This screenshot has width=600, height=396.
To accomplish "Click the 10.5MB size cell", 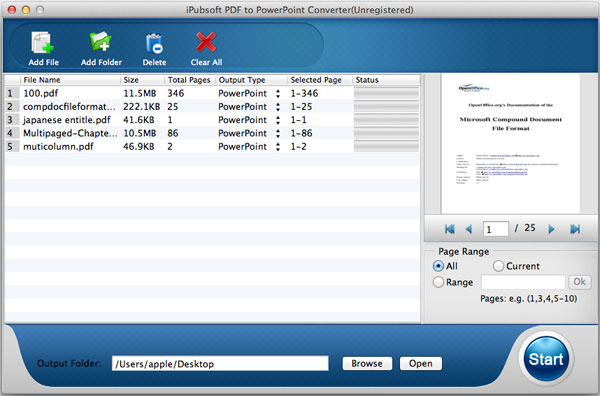I will 140,134.
